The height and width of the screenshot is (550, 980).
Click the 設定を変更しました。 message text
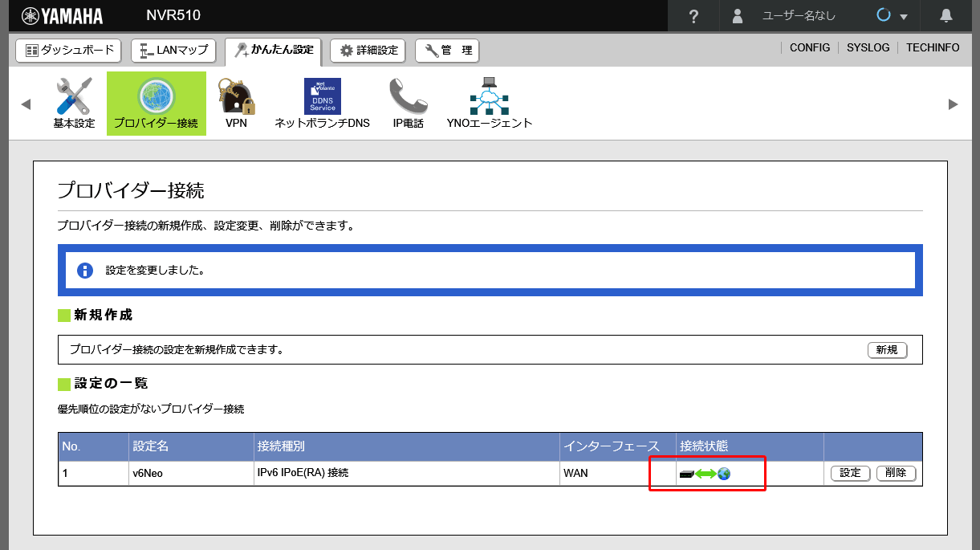click(155, 271)
